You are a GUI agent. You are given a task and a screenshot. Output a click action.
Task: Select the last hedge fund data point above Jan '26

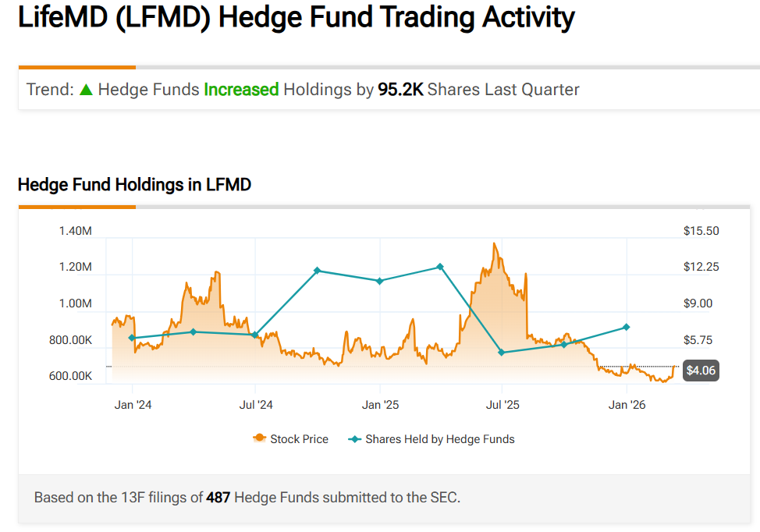(627, 327)
